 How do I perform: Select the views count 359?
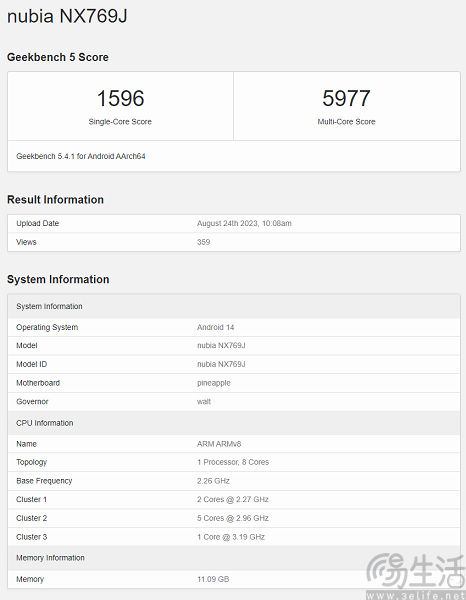click(x=204, y=242)
